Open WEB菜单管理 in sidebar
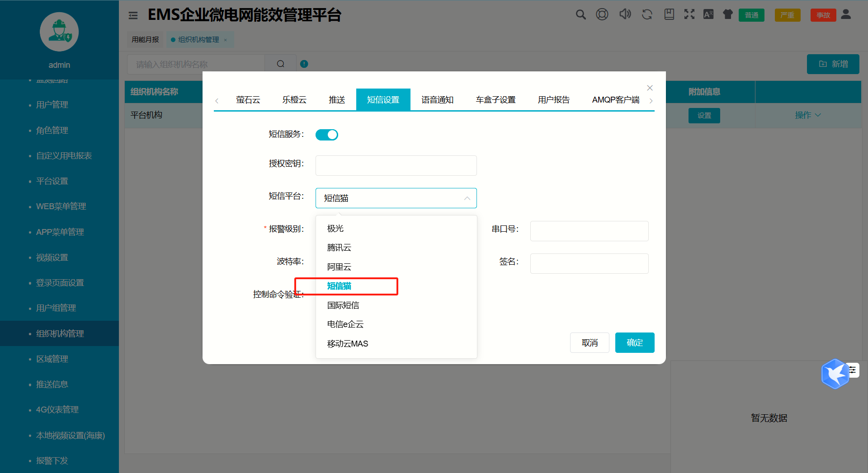Screen dimensions: 868x473 pos(61,206)
